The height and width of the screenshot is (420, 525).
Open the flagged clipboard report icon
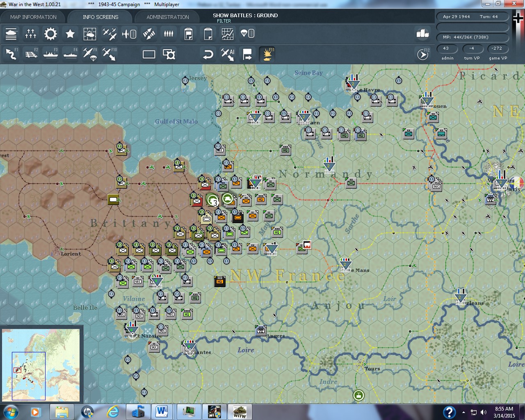(x=188, y=34)
